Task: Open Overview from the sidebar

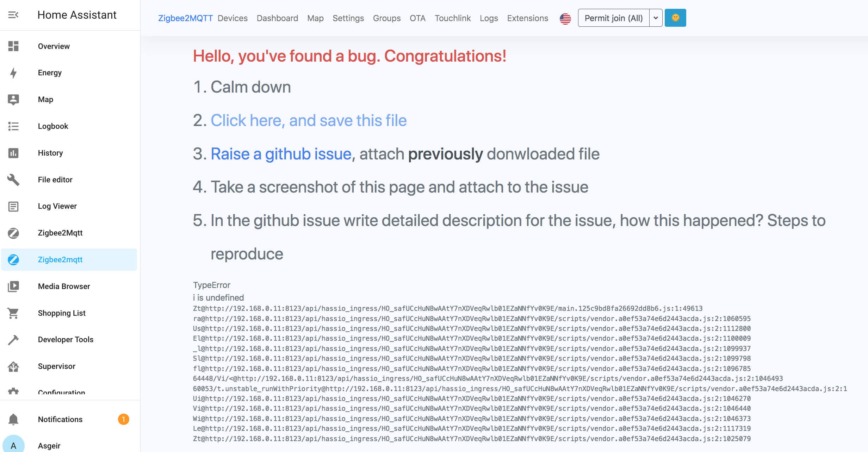Action: (x=54, y=46)
